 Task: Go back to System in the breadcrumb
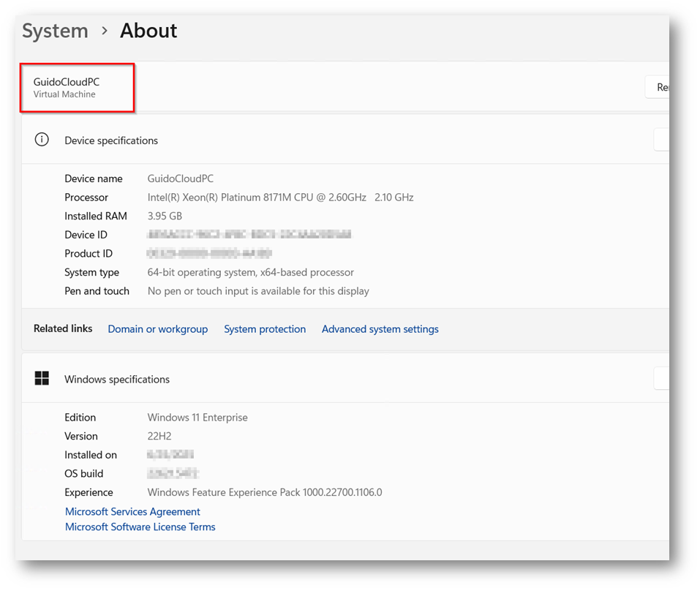point(56,31)
